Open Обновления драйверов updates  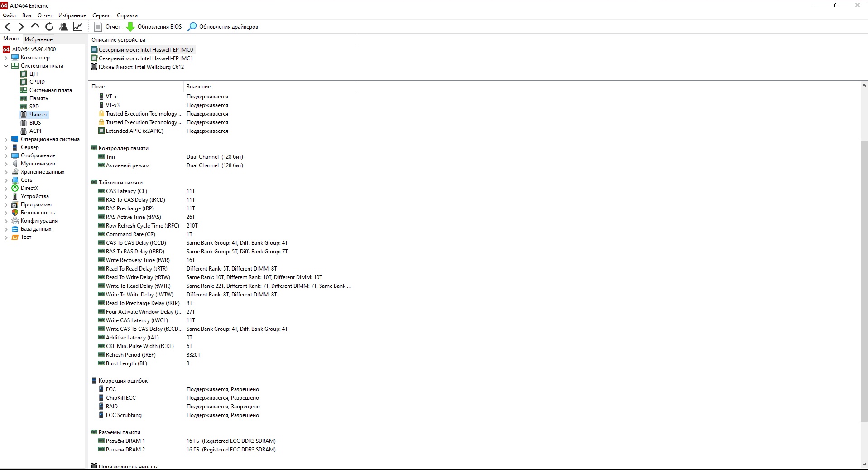coord(223,27)
